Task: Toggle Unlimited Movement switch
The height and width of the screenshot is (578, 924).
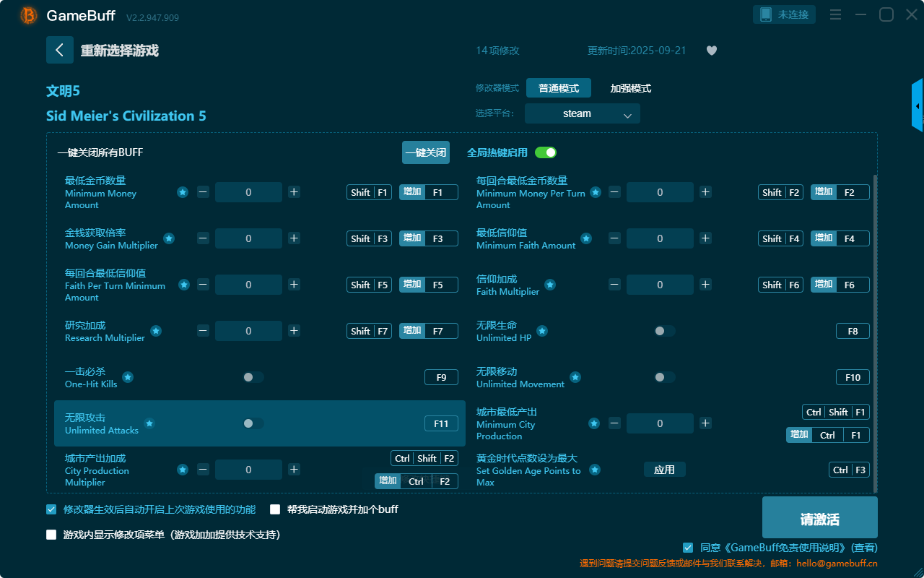Action: (x=665, y=377)
